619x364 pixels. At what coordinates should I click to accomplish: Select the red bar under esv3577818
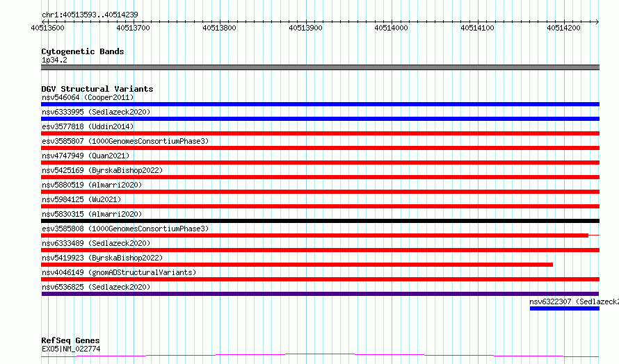320,133
